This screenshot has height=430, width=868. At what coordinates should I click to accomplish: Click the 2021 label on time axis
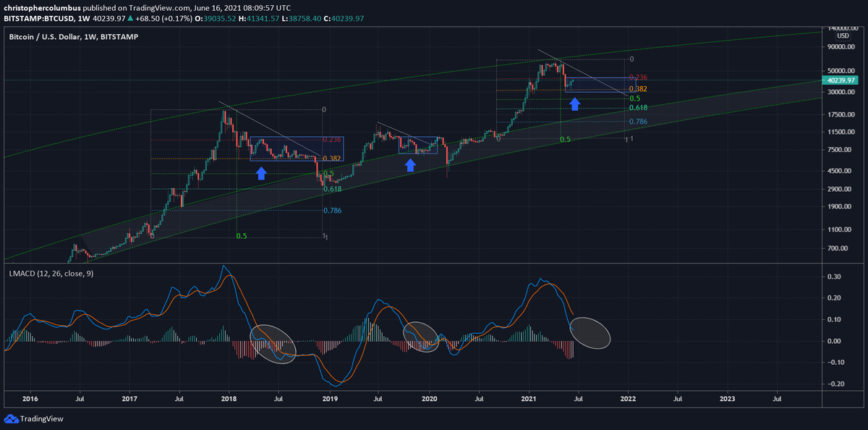529,398
